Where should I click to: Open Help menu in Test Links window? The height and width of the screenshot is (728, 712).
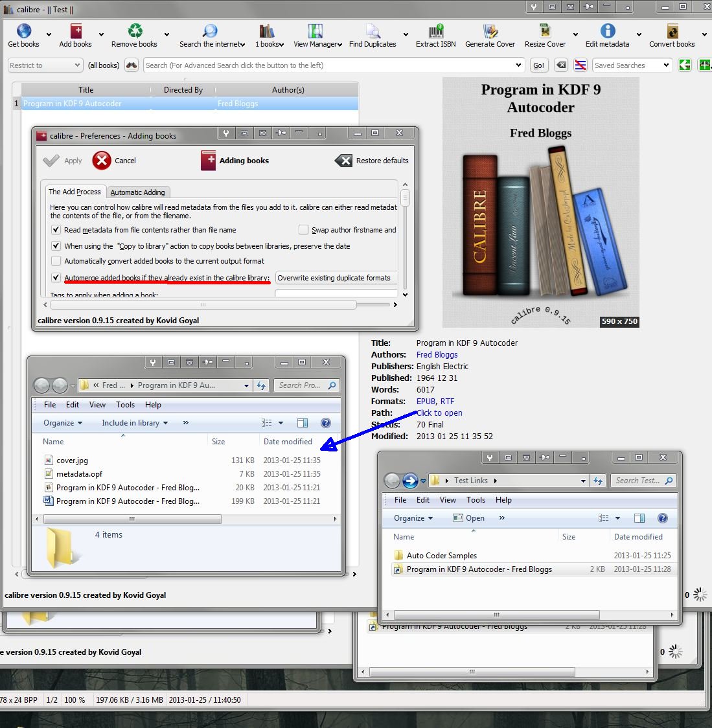(503, 500)
